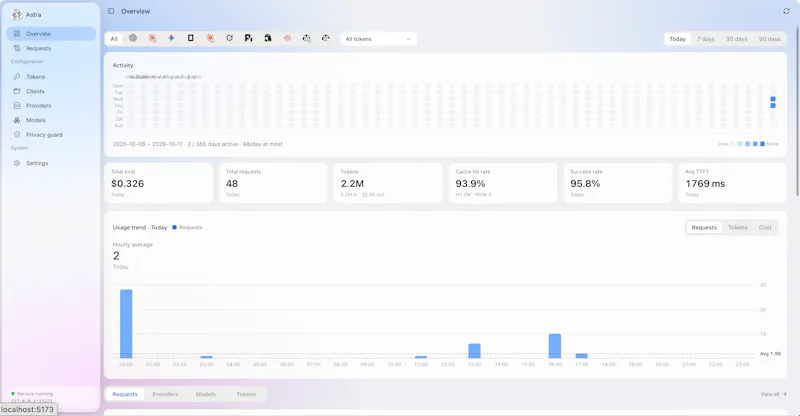Click the Tokens 2.2M card
The image size is (800, 416).
pyautogui.click(x=388, y=183)
